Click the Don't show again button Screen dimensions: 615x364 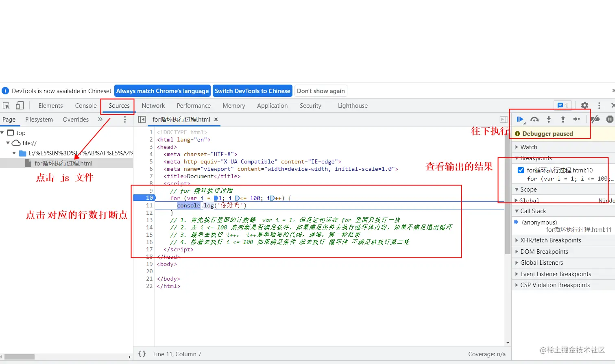coord(321,91)
